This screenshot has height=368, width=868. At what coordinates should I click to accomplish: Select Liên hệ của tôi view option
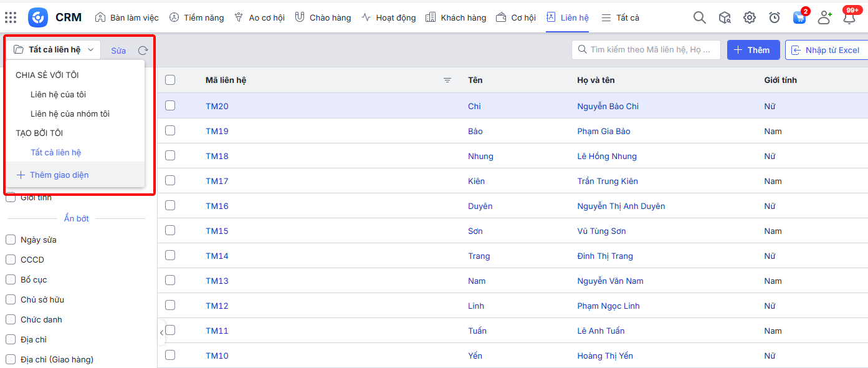point(58,95)
